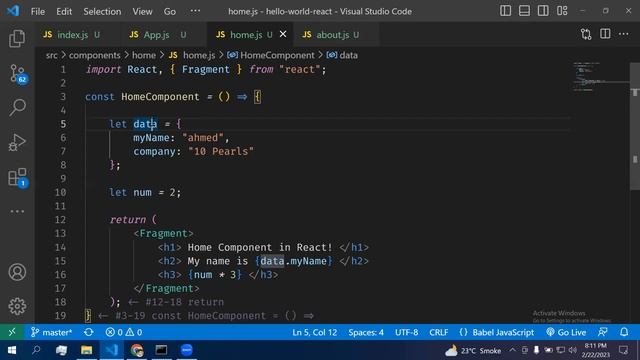Click master* branch in status bar

tap(51, 332)
